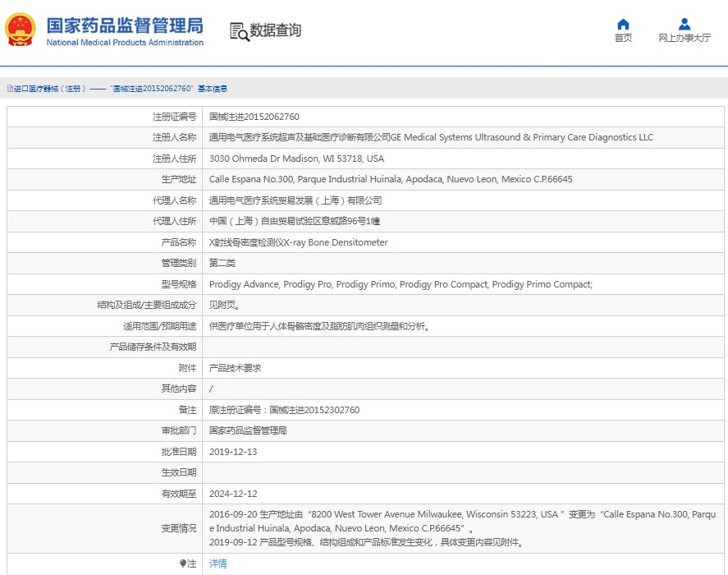
Task: Click 产品储存条件及有效期 label
Action: (153, 347)
